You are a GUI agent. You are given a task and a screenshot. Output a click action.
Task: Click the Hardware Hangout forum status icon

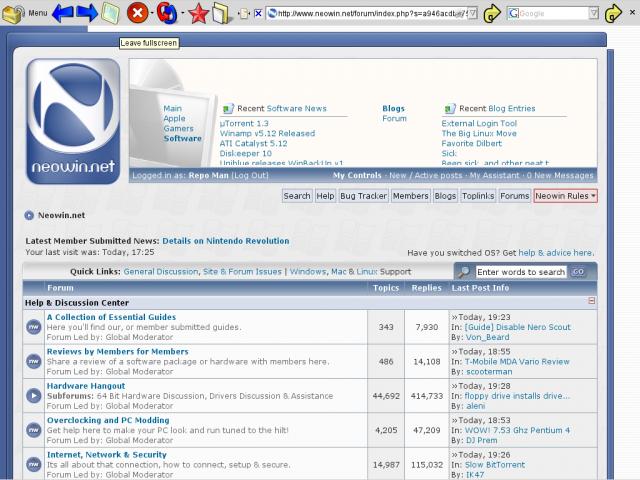tap(34, 396)
